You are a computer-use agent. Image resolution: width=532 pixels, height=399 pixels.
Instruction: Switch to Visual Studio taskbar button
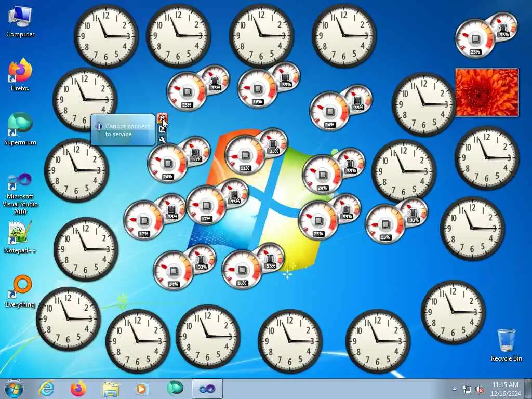tap(207, 389)
